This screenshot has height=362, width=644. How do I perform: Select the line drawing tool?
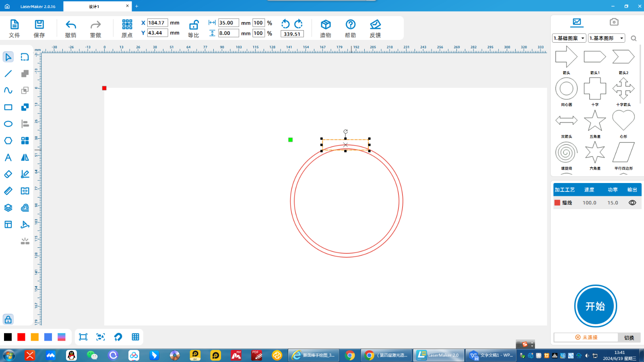(x=8, y=74)
